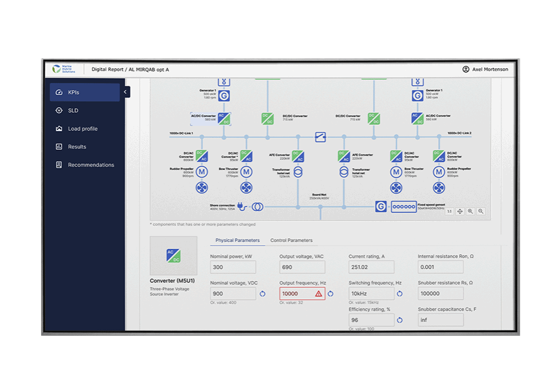The height and width of the screenshot is (392, 560).
Task: Edit the Switching frequency, Hz field
Action: [x=371, y=293]
